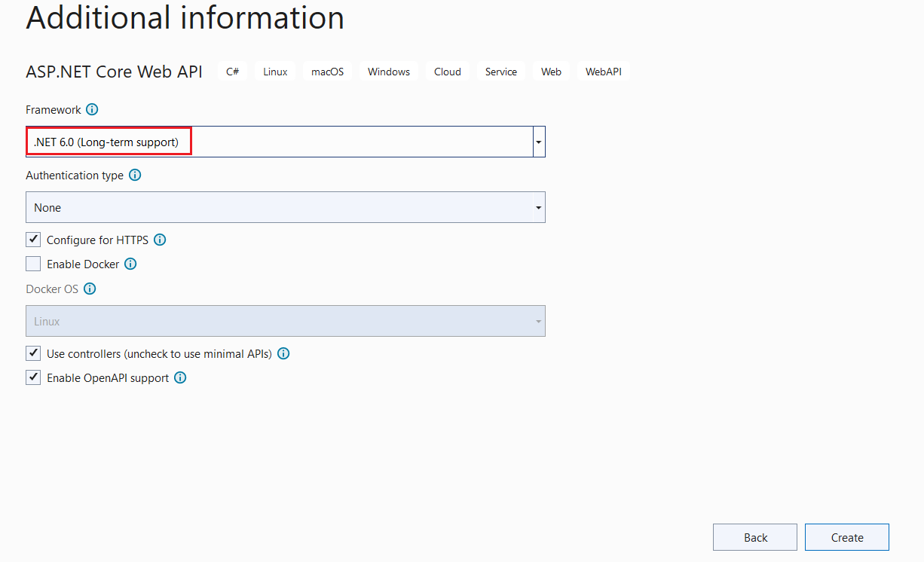Open the Docker OS dropdown
The height and width of the screenshot is (562, 924).
pyautogui.click(x=538, y=321)
